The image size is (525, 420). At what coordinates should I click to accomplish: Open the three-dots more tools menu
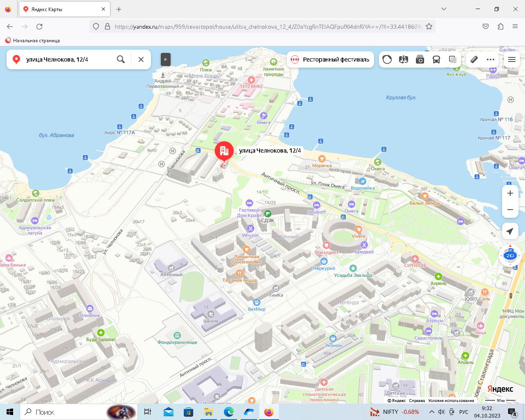(491, 59)
